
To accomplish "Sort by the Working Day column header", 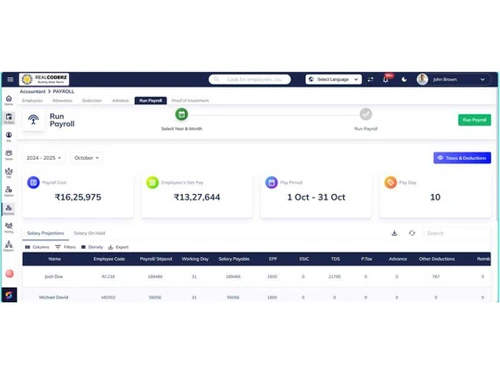I will point(195,259).
